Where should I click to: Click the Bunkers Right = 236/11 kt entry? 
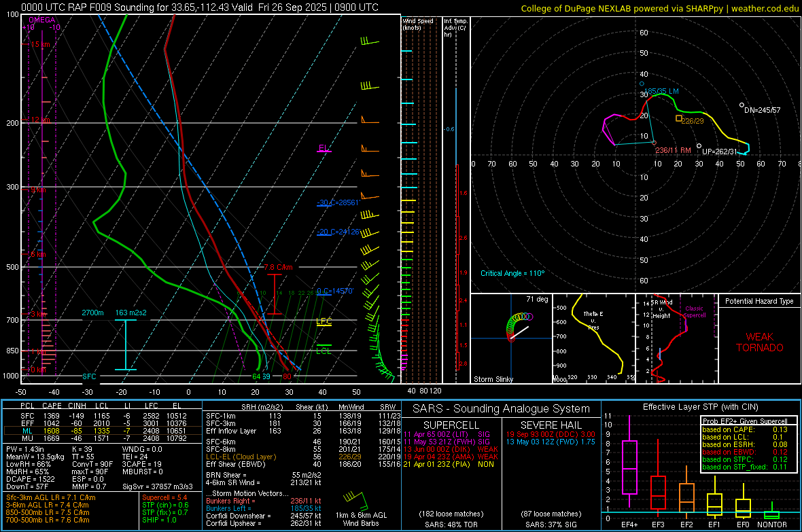coord(264,501)
